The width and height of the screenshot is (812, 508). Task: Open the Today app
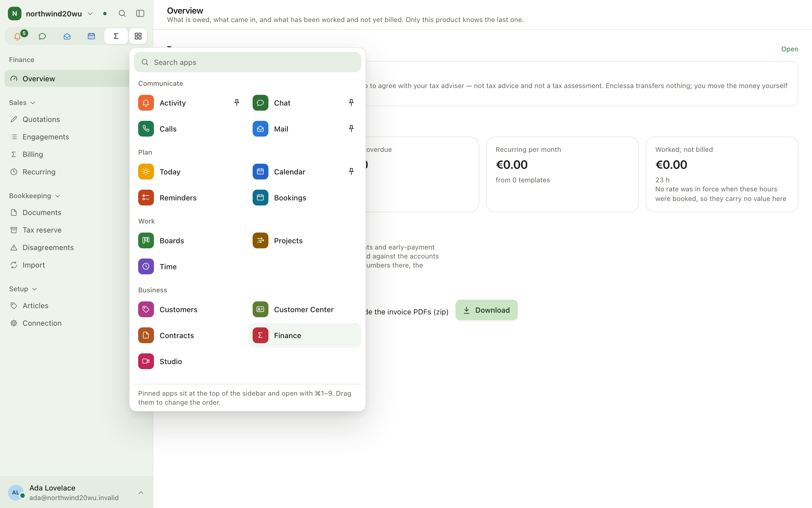pos(190,172)
